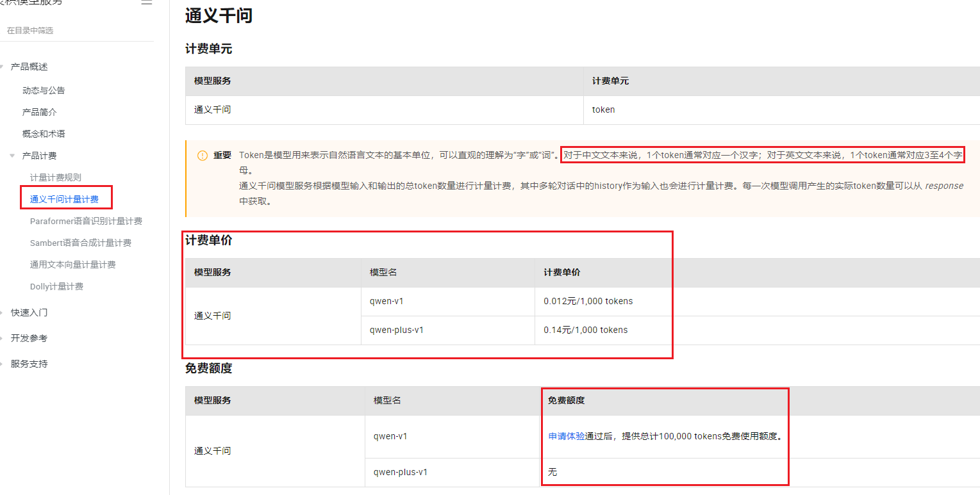Select the 服务支持 tree label
The height and width of the screenshot is (495, 980).
click(29, 364)
